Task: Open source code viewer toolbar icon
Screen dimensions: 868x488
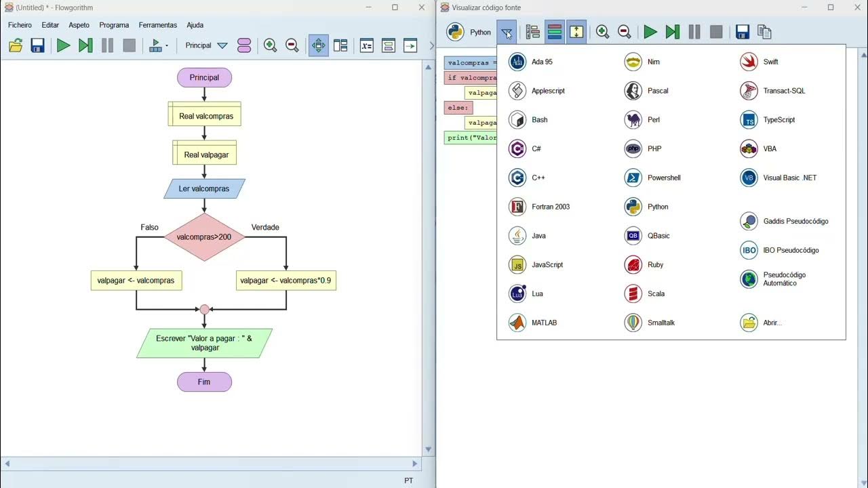Action: 410,45
